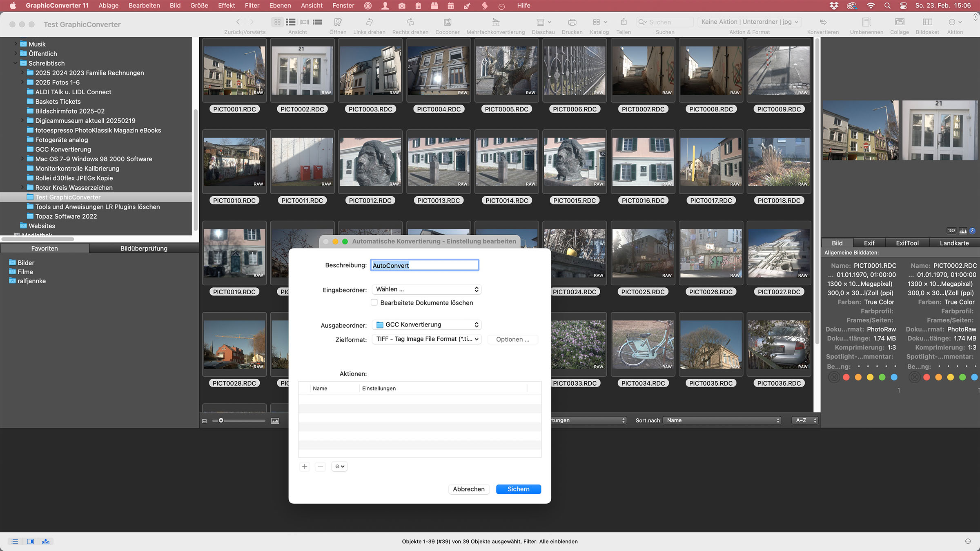Image resolution: width=980 pixels, height=551 pixels.
Task: Open the Zielformat TIFF dropdown
Action: (x=427, y=339)
